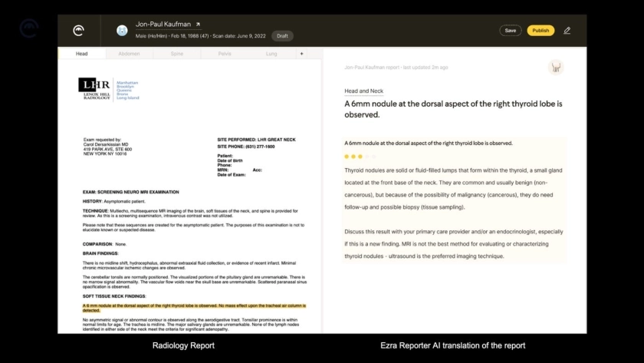644x363 pixels.
Task: Add a new tab with the plus icon
Action: [301, 54]
